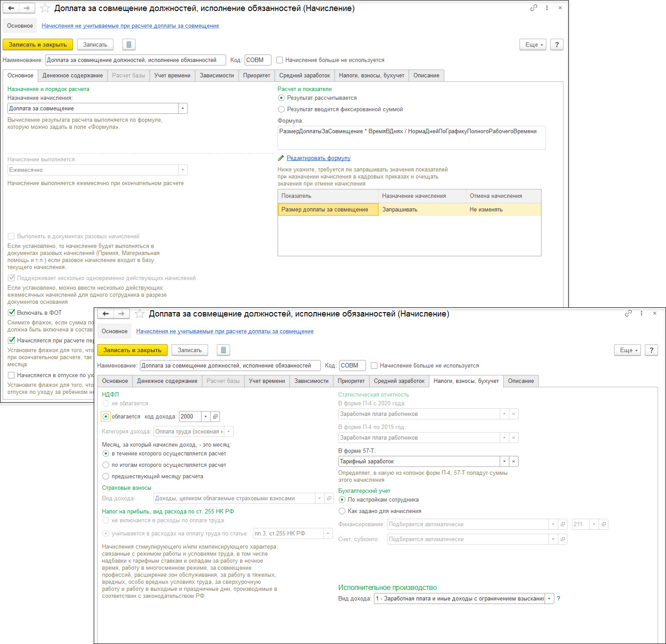Open Приоритет tab in the front window

(351, 381)
